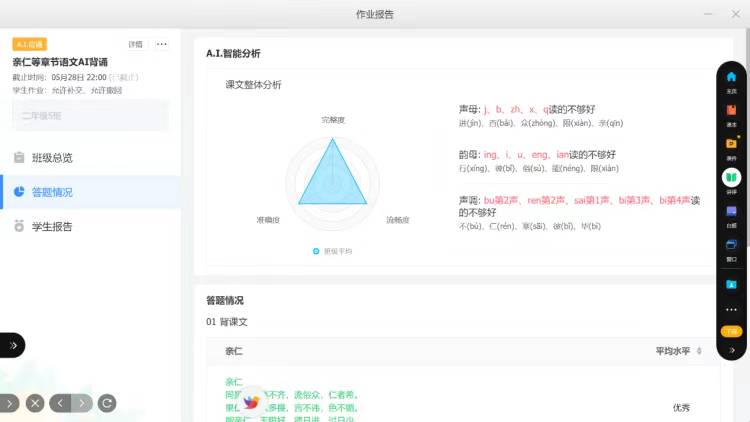Viewport: 750px width, 422px height.
Task: Switch to 班级总览 tab
Action: (52, 158)
